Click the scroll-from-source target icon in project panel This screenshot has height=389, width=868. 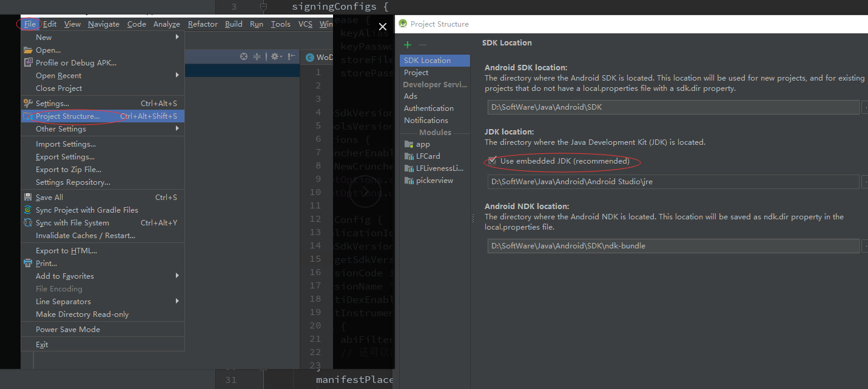tap(244, 56)
